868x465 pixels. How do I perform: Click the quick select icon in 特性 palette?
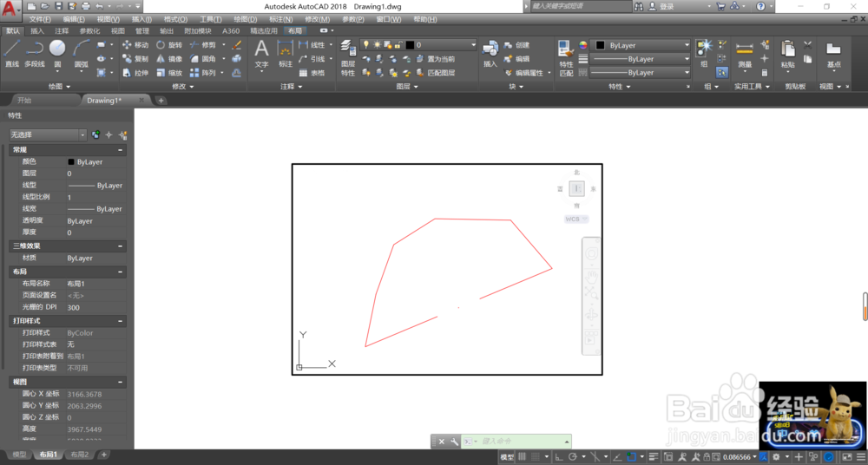coord(123,134)
